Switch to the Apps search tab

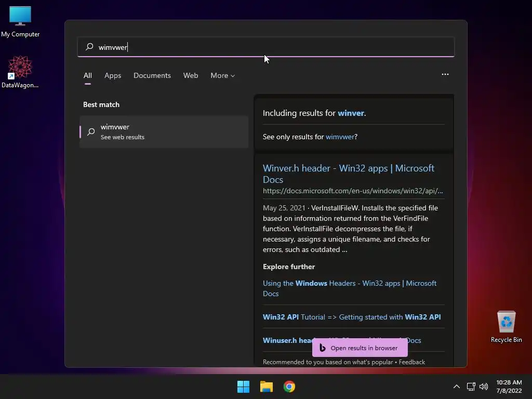coord(113,76)
